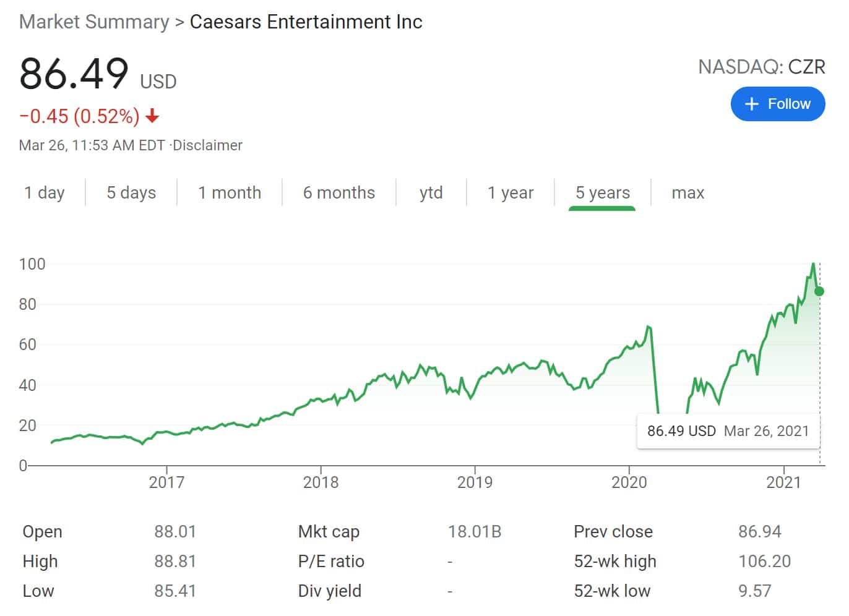
Task: Navigate back to Market Summary
Action: 93,22
